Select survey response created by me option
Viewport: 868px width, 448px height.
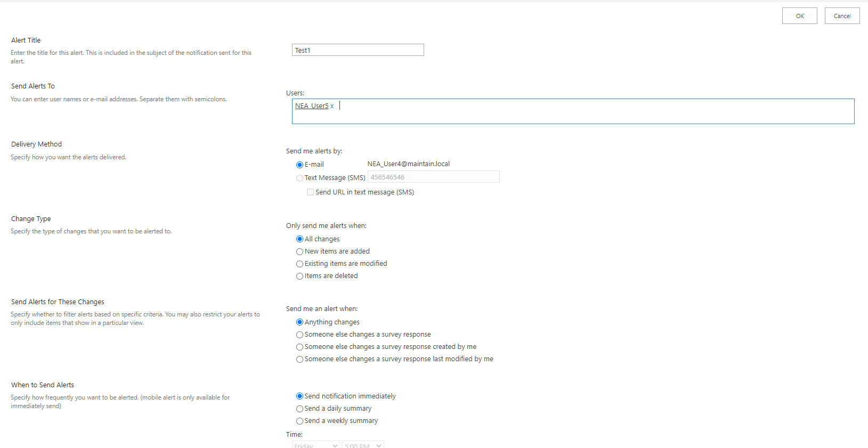click(299, 347)
